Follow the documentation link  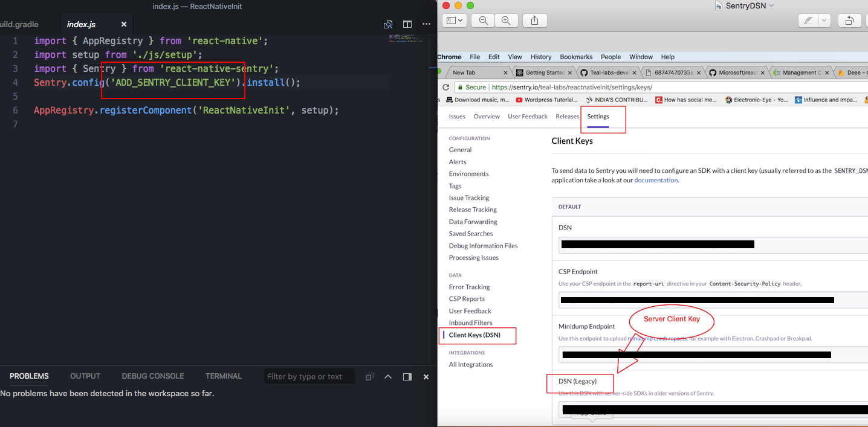point(656,180)
